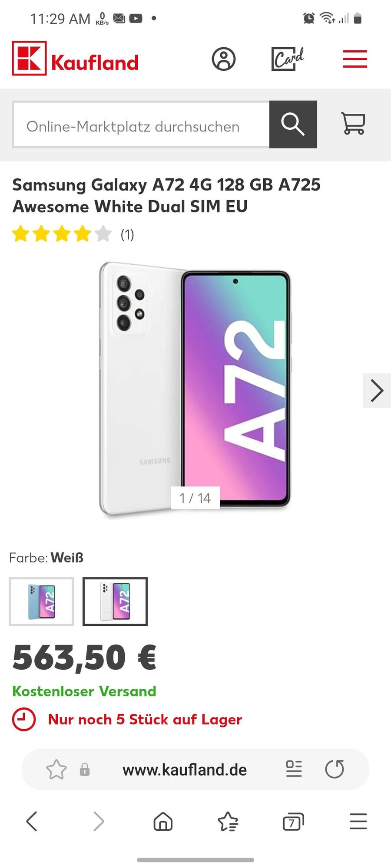Go back in browser
The height and width of the screenshot is (868, 391).
point(32,822)
